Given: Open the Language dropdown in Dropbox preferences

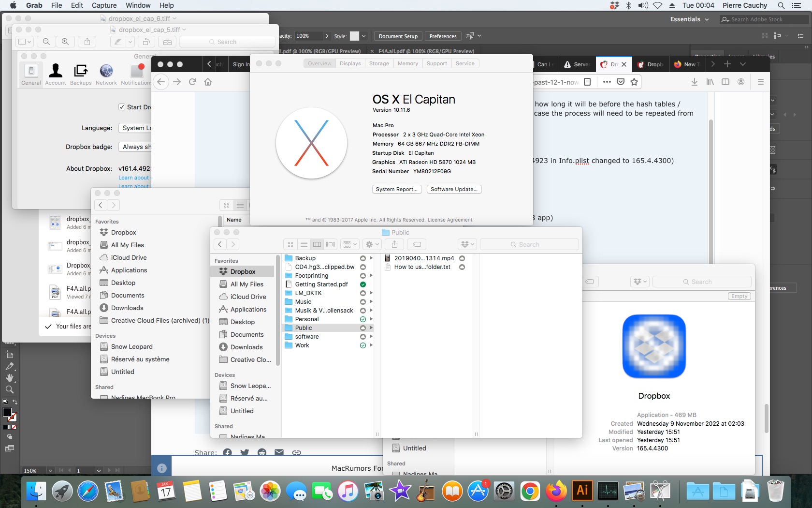Looking at the screenshot, I should click(x=135, y=128).
